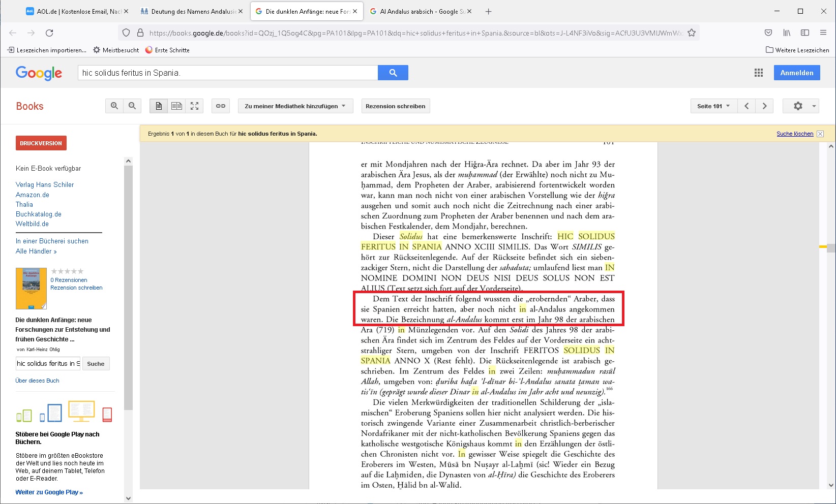Go to the previous page arrow
836x504 pixels.
click(747, 106)
